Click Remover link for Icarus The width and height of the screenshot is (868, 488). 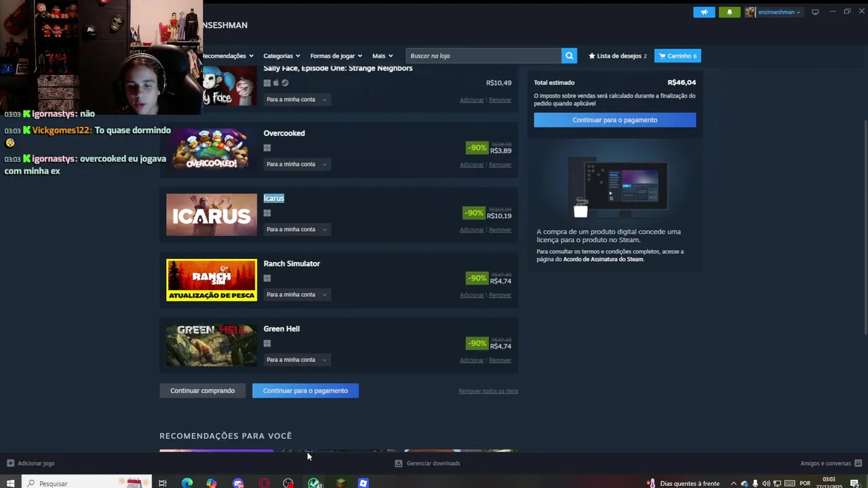500,230
